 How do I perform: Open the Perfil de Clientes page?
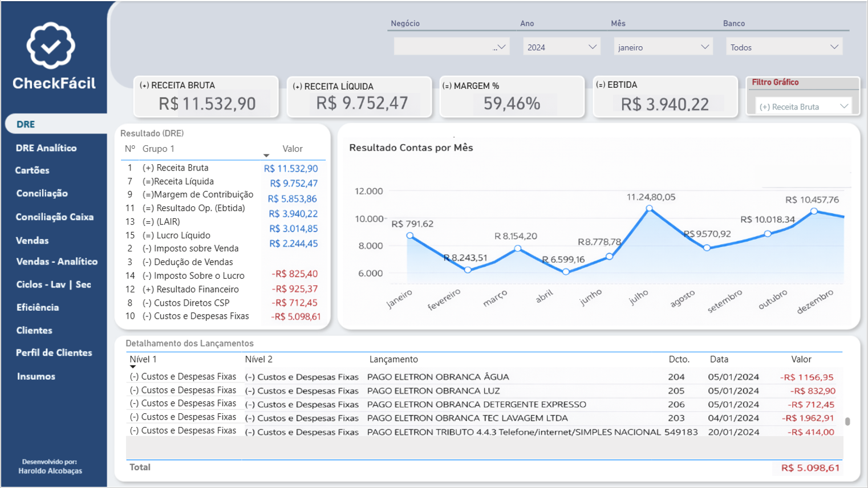tap(53, 353)
